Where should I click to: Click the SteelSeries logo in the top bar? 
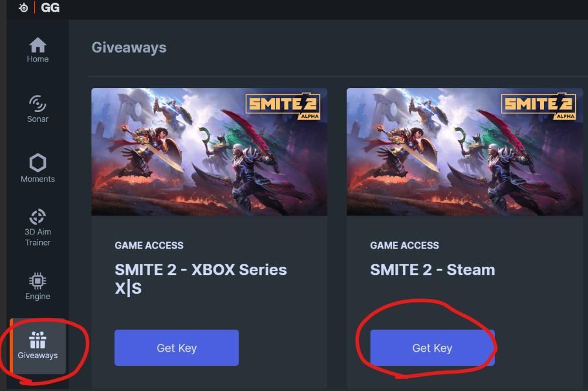(23, 8)
